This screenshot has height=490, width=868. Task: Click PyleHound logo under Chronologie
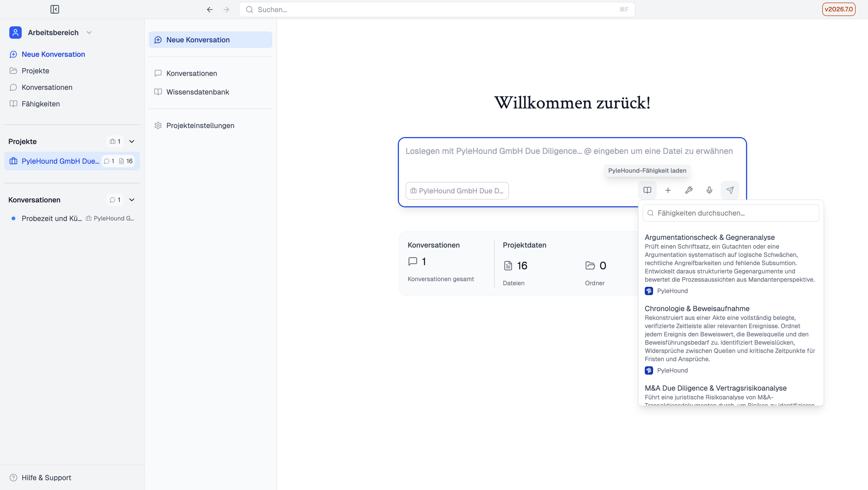click(x=649, y=370)
